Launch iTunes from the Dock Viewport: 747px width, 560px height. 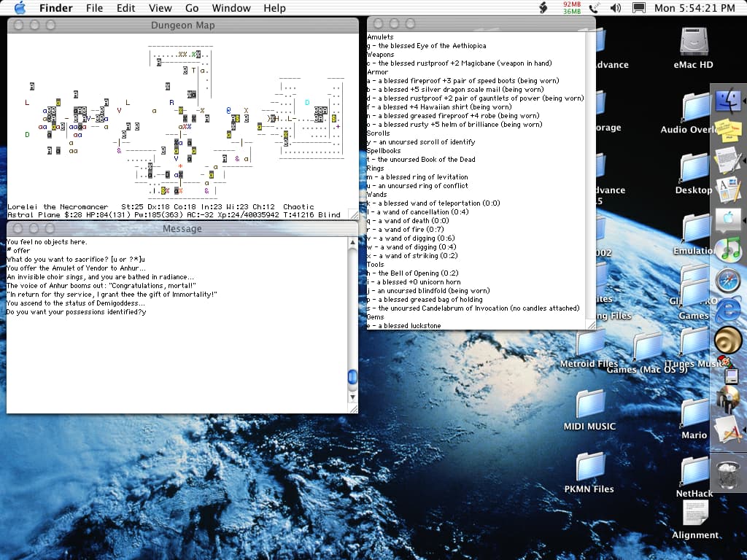(729, 250)
